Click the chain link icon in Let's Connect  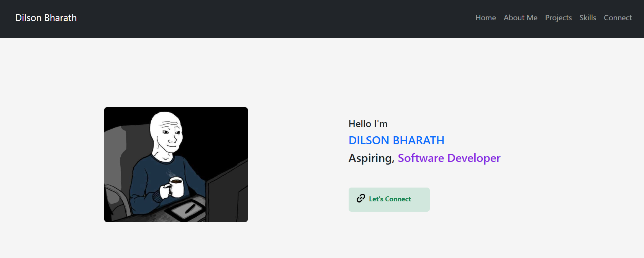(x=361, y=198)
